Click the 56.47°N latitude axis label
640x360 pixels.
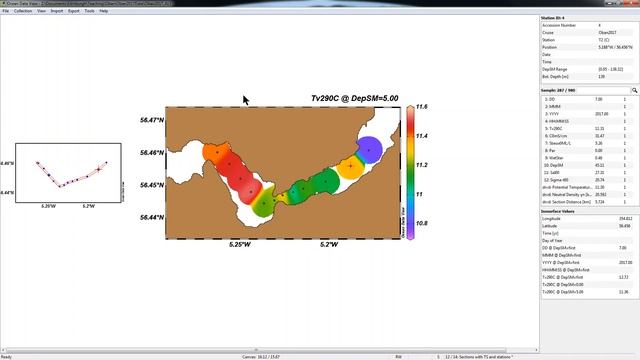[x=152, y=120]
